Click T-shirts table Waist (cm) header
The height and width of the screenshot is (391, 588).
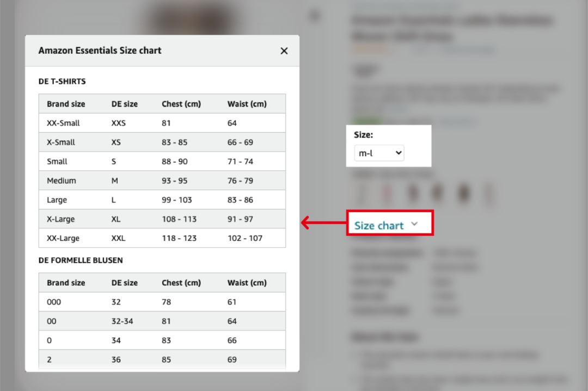tap(247, 104)
